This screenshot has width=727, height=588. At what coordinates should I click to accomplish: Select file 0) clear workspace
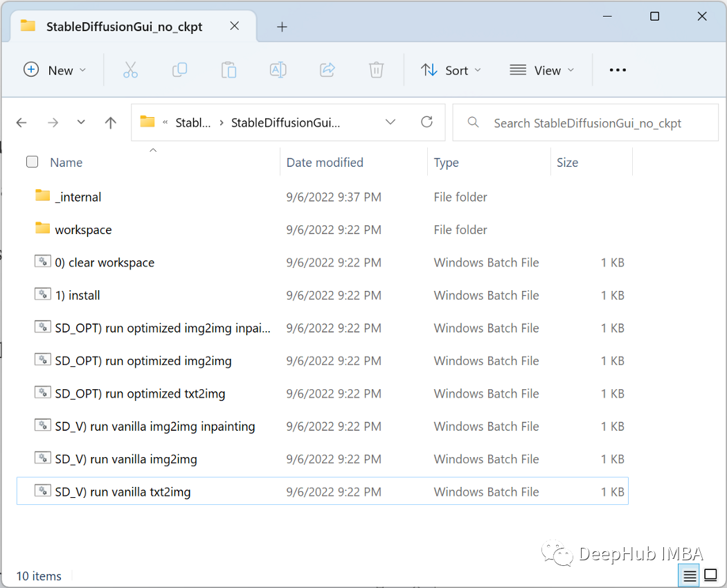[105, 262]
